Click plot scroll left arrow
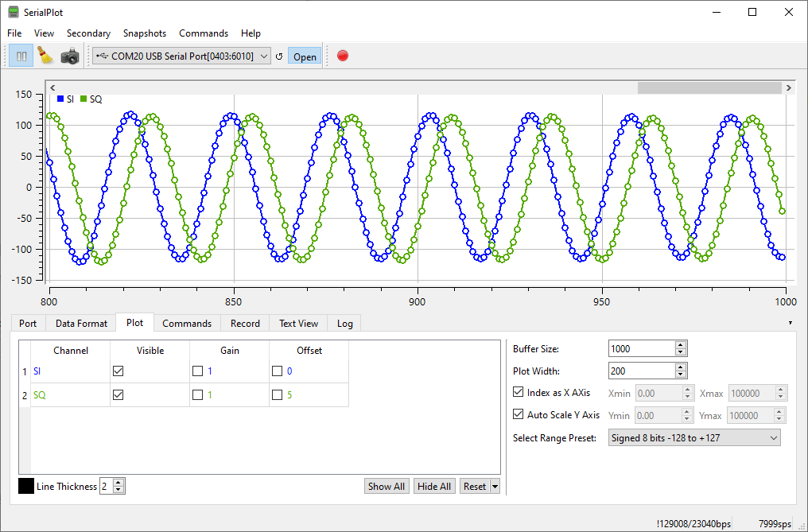This screenshot has height=532, width=808. [51, 87]
